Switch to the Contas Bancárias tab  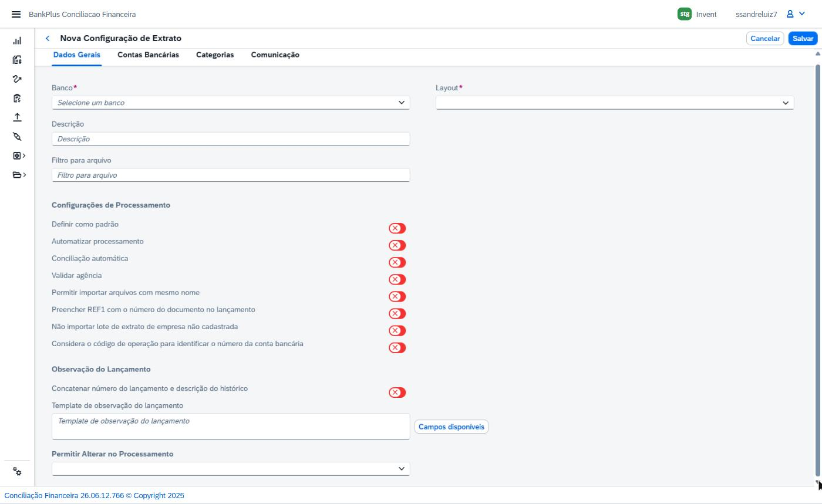[148, 55]
